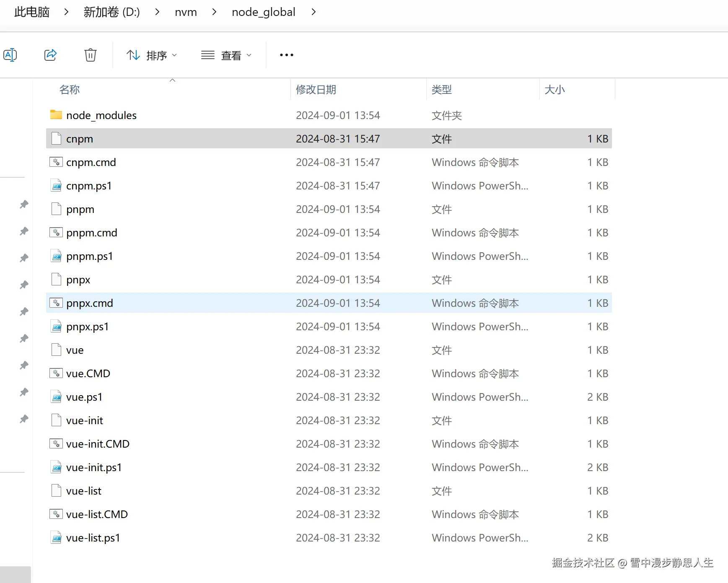This screenshot has width=728, height=583.
Task: Open the more options ellipsis menu
Action: tap(287, 55)
